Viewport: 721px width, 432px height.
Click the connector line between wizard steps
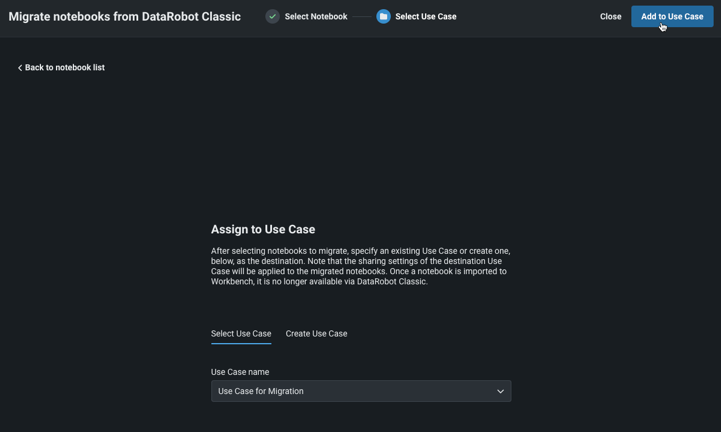coord(361,16)
